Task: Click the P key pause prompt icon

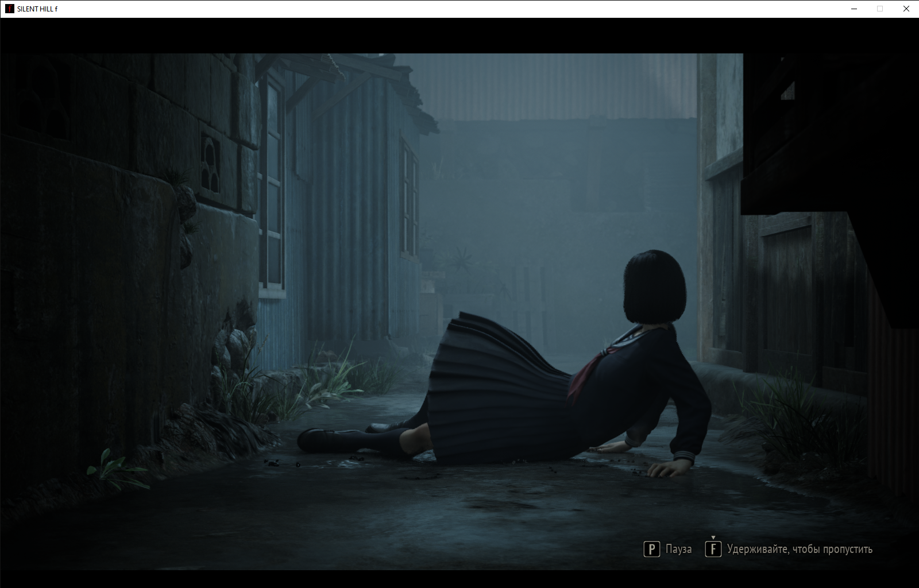Action: coord(651,550)
